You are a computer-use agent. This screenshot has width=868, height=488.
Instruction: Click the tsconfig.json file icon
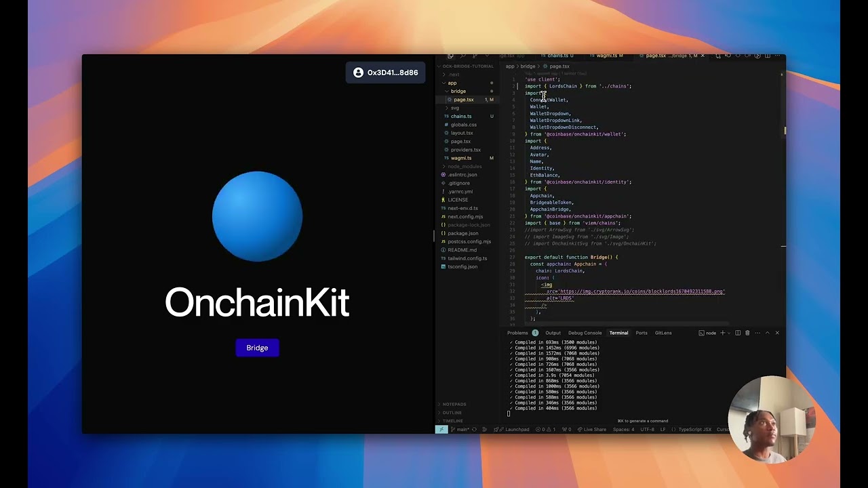[443, 266]
